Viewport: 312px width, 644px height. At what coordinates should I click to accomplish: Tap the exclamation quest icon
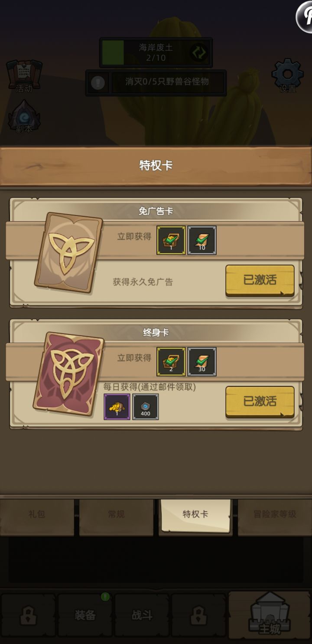pyautogui.click(x=98, y=82)
